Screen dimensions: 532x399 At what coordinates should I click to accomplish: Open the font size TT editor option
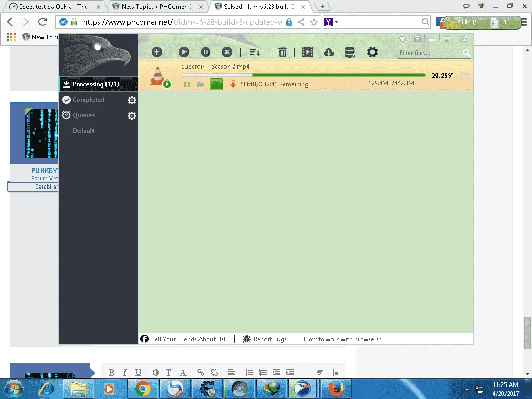[x=169, y=373]
